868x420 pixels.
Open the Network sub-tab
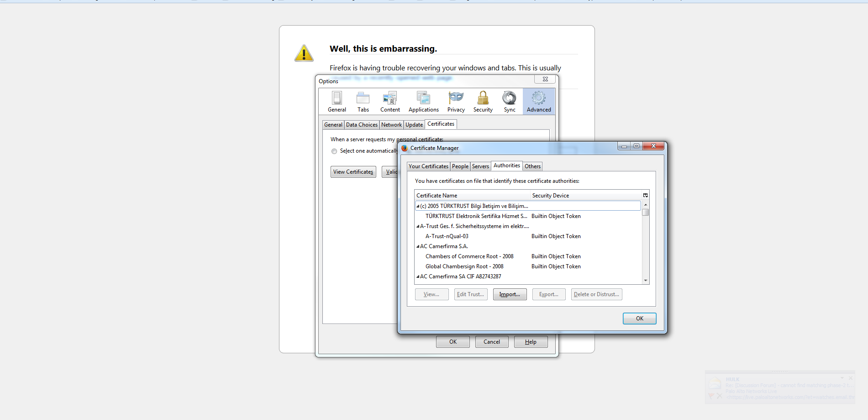pos(391,125)
